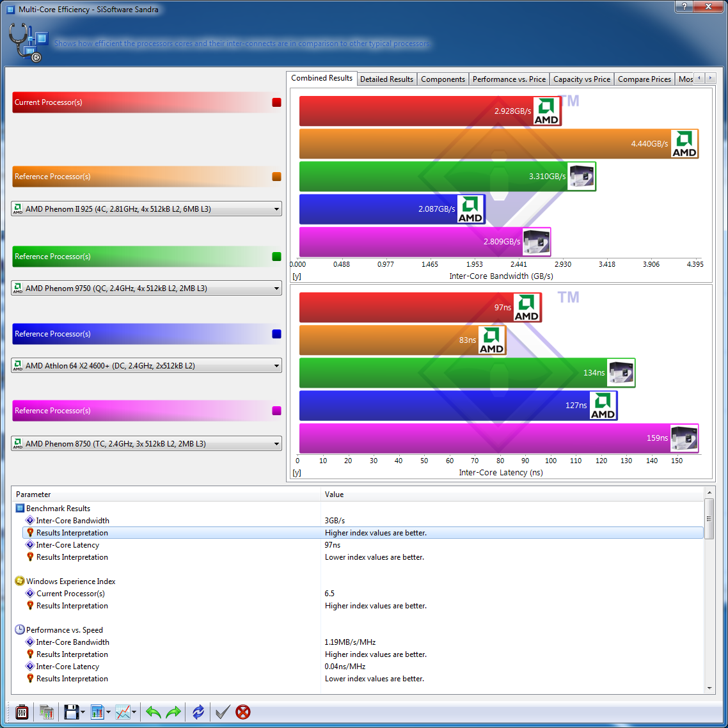Open the AMD Athlon 64 X2 4600+ dropdown
Screen dimensions: 728x728
click(146, 366)
